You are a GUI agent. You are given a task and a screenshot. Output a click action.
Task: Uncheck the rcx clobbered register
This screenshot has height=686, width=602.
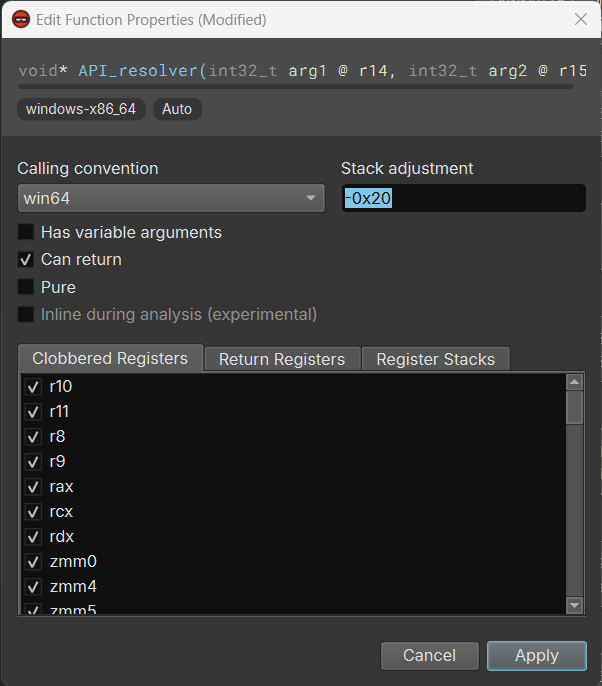(33, 511)
